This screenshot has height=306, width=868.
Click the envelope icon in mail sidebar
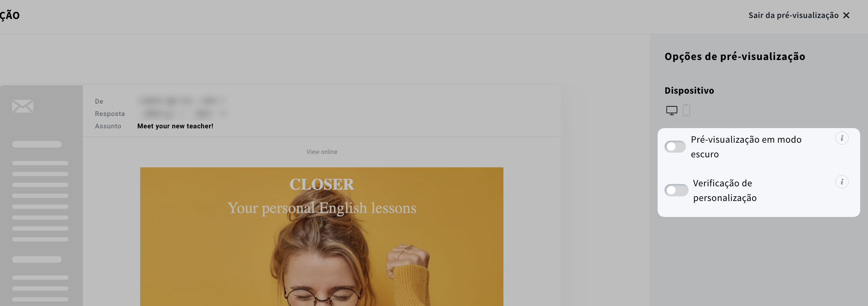point(23,106)
